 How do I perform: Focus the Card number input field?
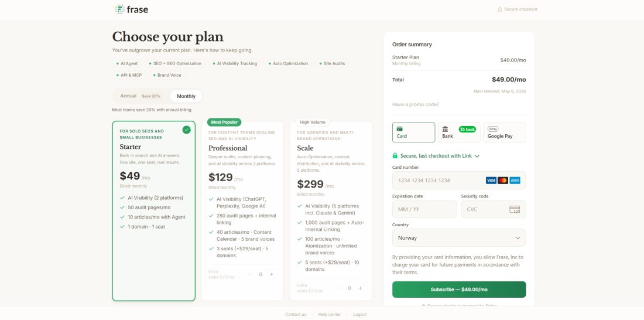tap(439, 181)
